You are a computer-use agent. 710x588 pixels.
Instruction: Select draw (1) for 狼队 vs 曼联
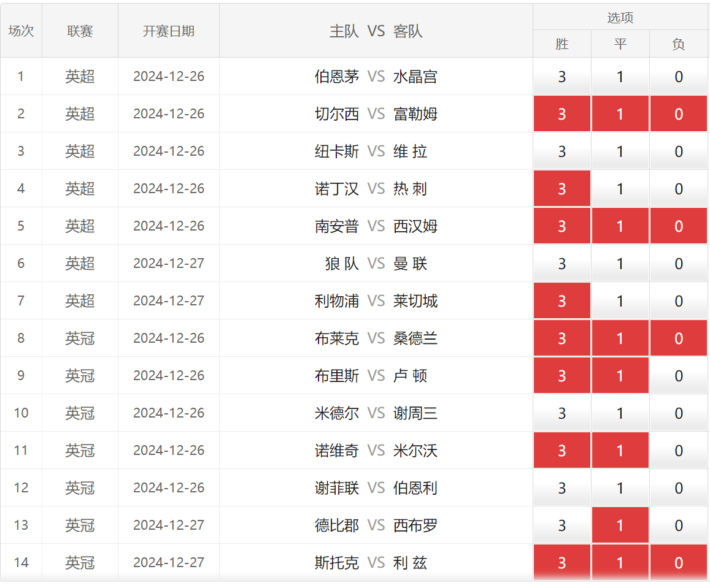(x=620, y=263)
